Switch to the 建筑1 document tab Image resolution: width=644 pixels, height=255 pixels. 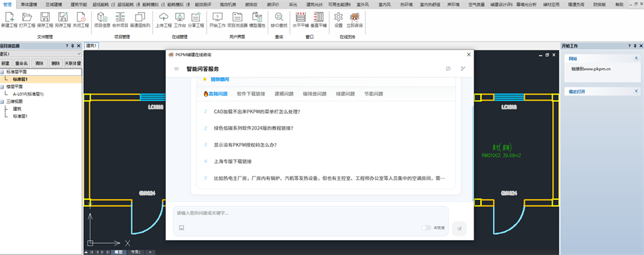point(91,46)
